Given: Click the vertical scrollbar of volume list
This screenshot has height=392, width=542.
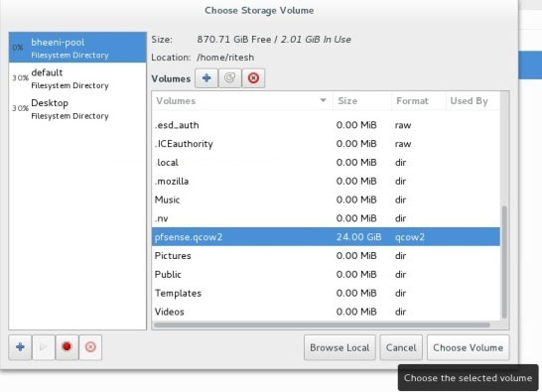Looking at the screenshot, I should click(x=504, y=262).
